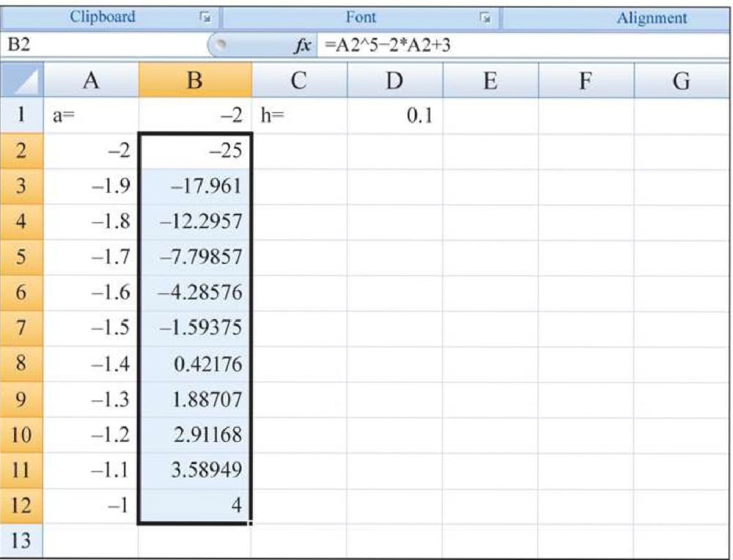This screenshot has width=733, height=560.
Task: Click cell B2 showing -25
Action: 195,150
